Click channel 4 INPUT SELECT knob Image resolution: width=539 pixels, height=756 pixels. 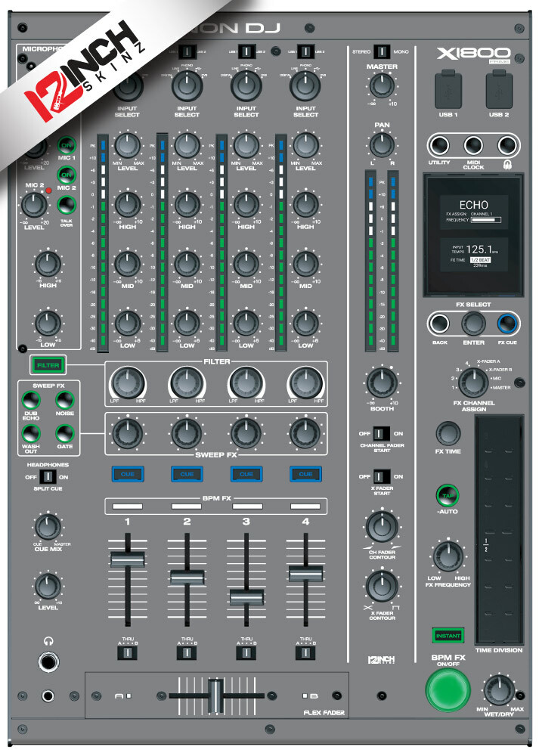point(305,86)
